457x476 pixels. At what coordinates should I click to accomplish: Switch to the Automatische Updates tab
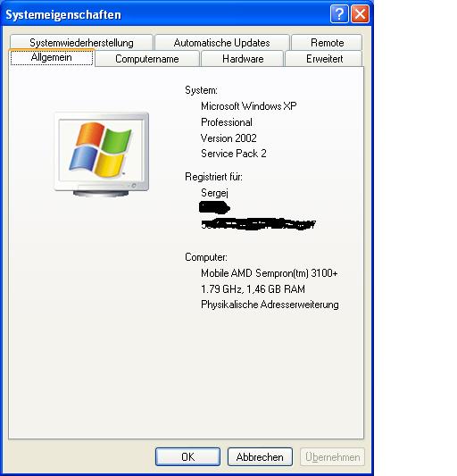(x=222, y=43)
